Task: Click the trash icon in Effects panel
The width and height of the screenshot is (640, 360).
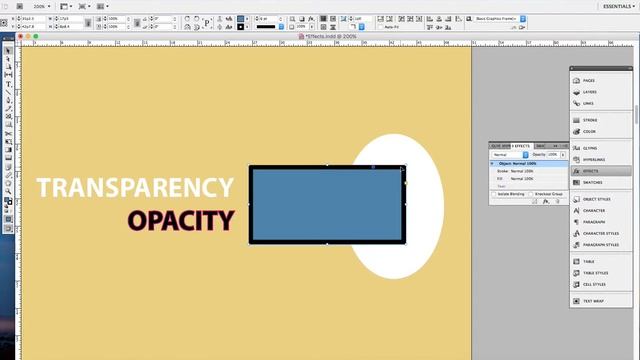Action: [x=558, y=202]
